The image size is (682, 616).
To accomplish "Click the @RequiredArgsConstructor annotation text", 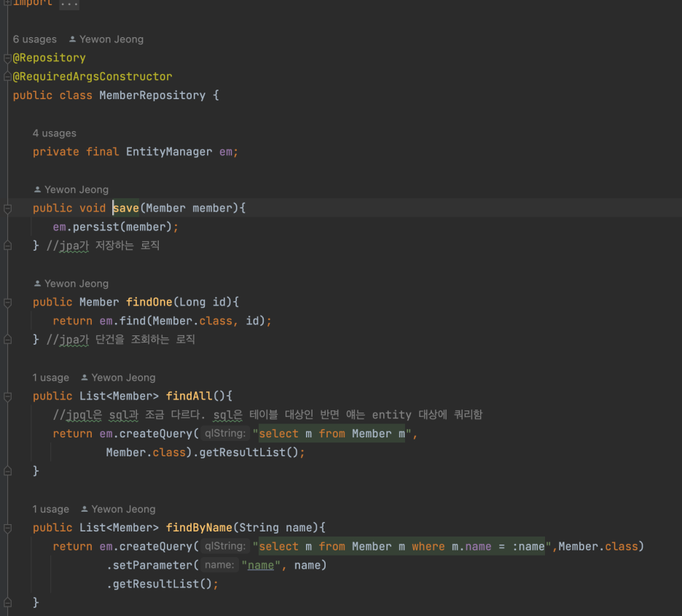I will [93, 77].
